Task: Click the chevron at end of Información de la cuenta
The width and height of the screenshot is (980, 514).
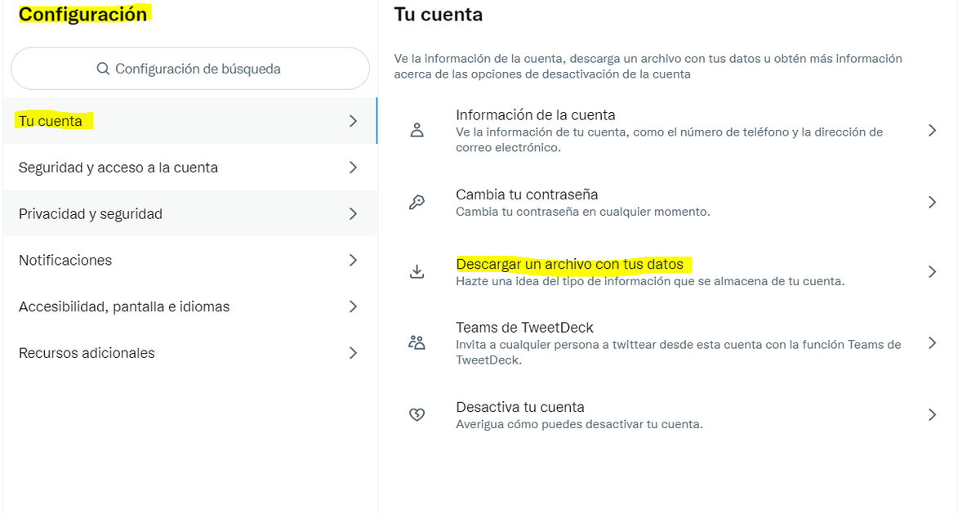Action: (932, 130)
